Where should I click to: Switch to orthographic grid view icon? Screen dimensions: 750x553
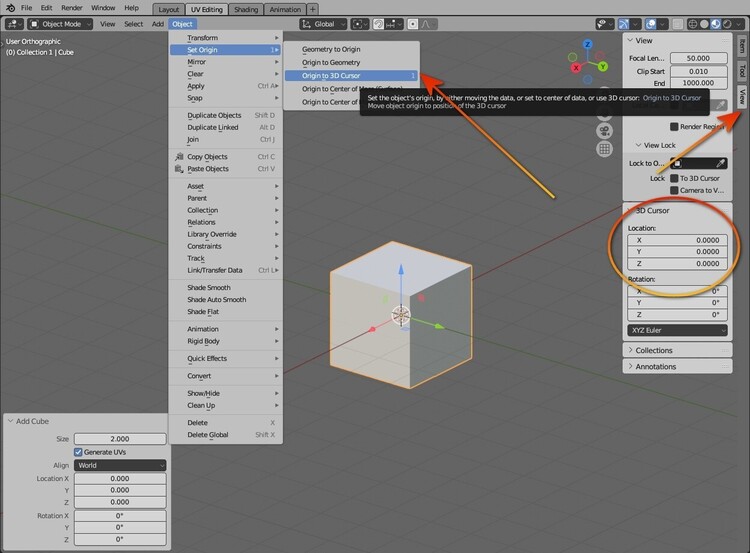[x=605, y=149]
